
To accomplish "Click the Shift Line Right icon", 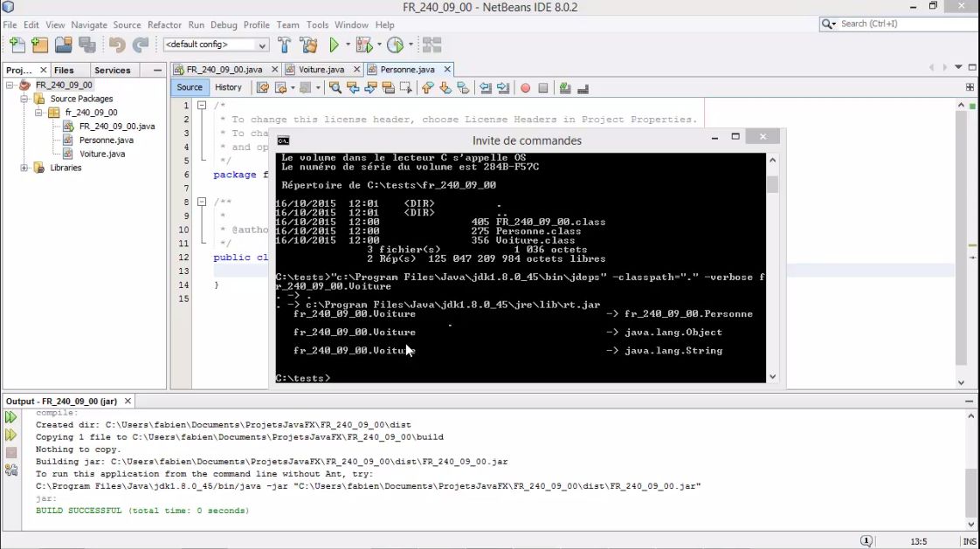I will 503,88.
